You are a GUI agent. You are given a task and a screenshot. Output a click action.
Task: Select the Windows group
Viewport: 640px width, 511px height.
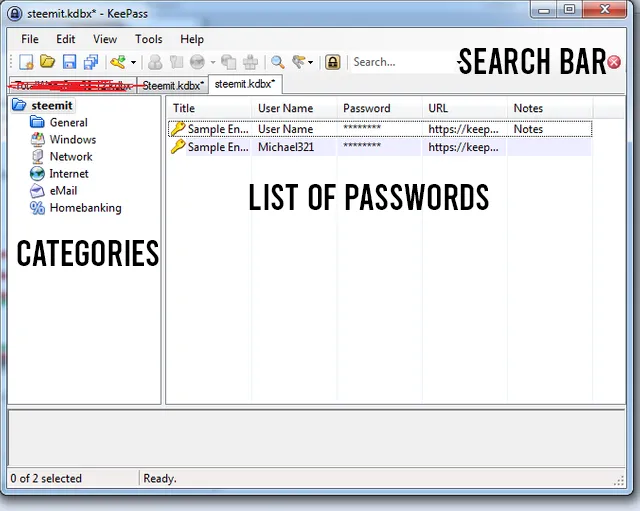coord(73,140)
